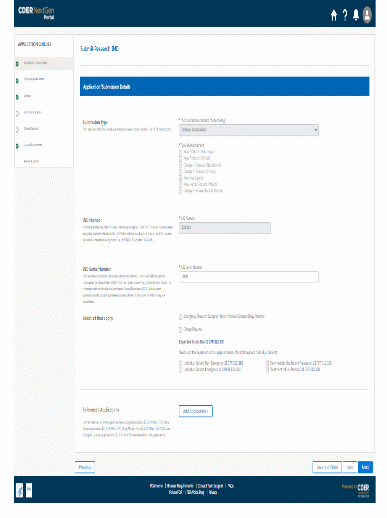387x518 pixels.
Task: Go to the portal home icon
Action: [334, 15]
